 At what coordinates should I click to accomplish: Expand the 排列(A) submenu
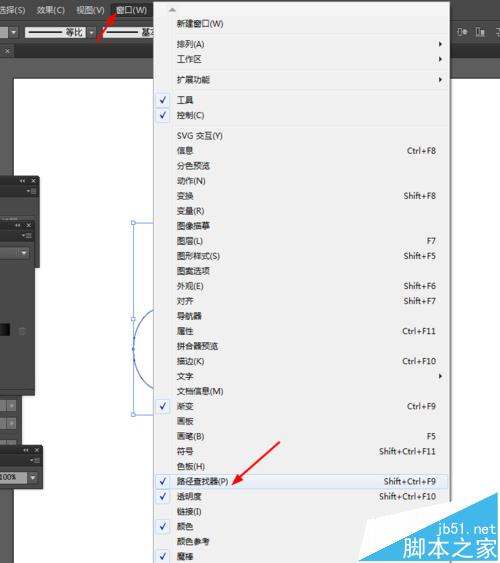click(x=302, y=44)
